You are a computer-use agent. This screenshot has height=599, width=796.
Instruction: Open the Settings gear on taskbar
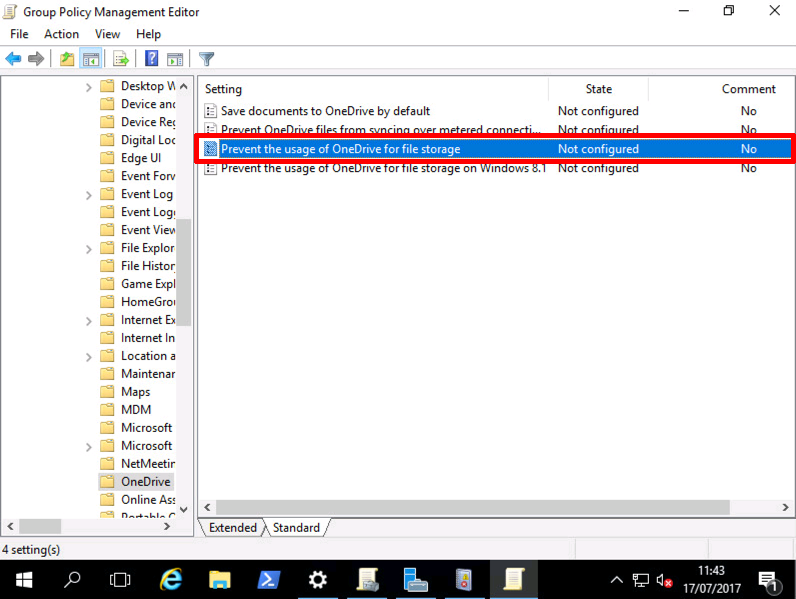click(318, 580)
